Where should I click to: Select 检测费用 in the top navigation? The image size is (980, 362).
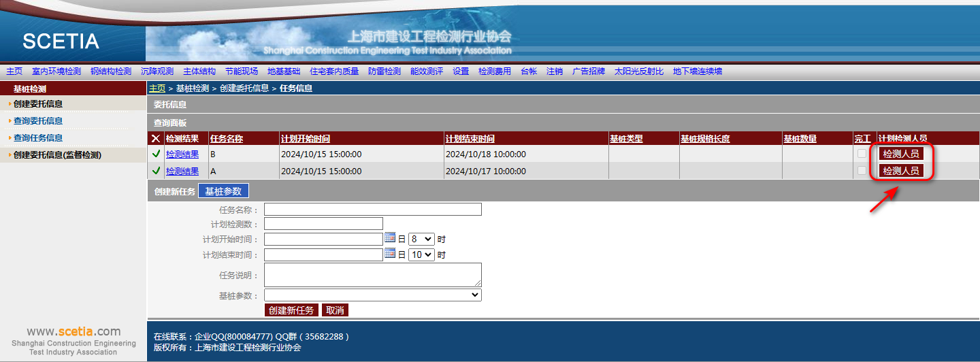(x=494, y=71)
